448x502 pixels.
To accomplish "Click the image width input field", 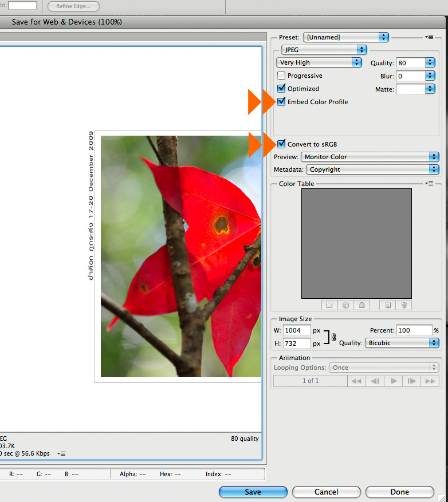I will coord(296,330).
